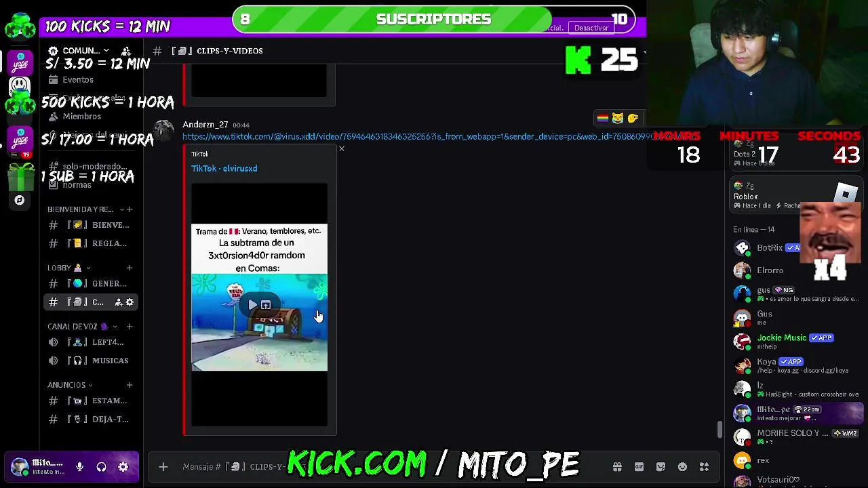React with the pointing hand emoji

[x=633, y=119]
